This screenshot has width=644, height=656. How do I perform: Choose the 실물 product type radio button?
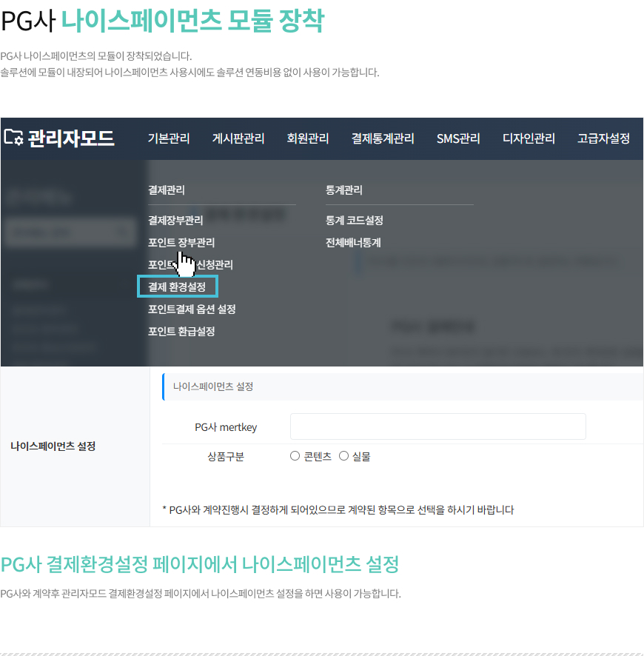click(x=343, y=456)
